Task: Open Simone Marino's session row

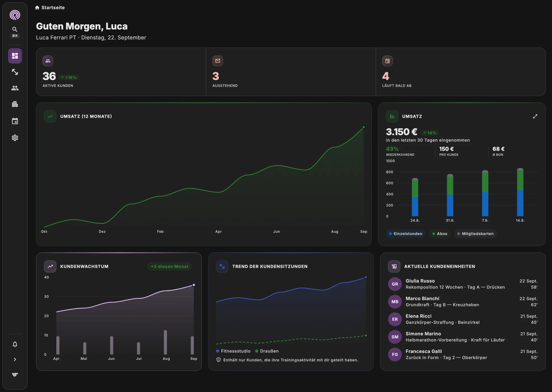Action: point(463,337)
